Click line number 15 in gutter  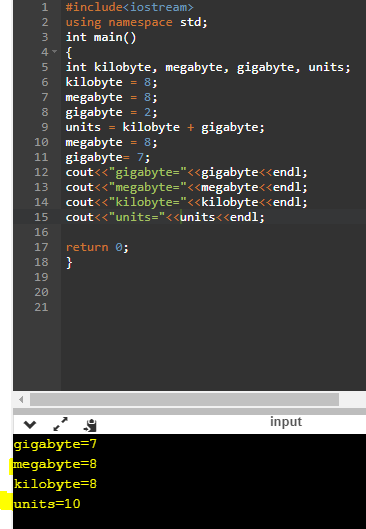41,217
